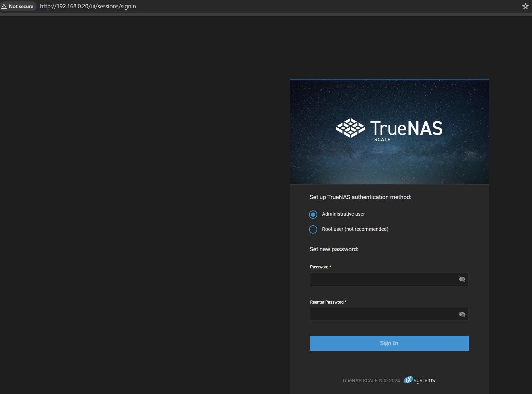Toggle visibility of the Reenter Password field

pos(462,314)
